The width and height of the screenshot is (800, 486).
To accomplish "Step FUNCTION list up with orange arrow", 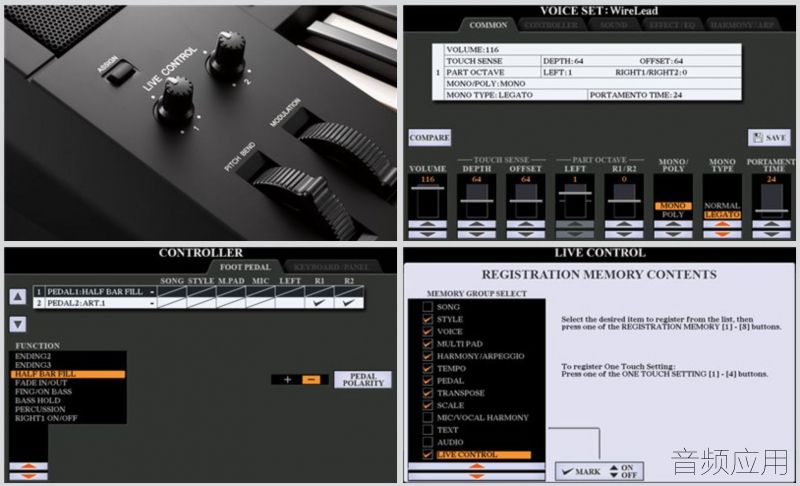I will tap(29, 466).
